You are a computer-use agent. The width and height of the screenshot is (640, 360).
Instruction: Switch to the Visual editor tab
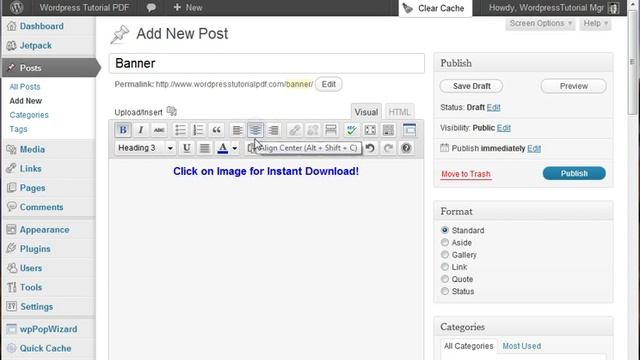[366, 112]
